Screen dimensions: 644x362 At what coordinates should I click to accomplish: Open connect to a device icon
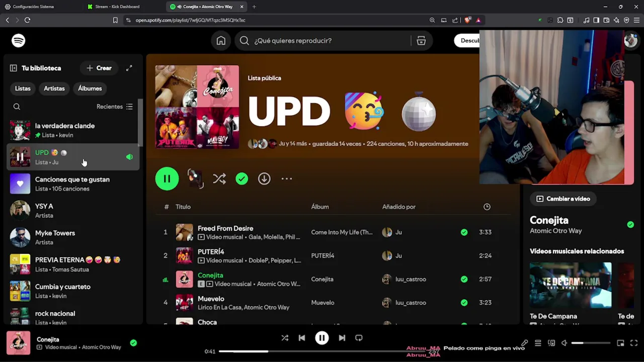coord(551,343)
